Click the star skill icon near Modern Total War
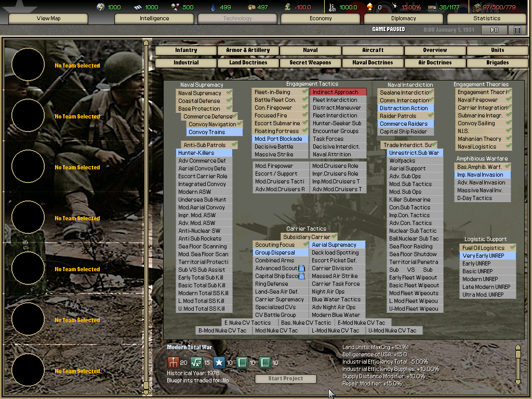Image resolution: width=532 pixels, height=399 pixels. tap(219, 363)
